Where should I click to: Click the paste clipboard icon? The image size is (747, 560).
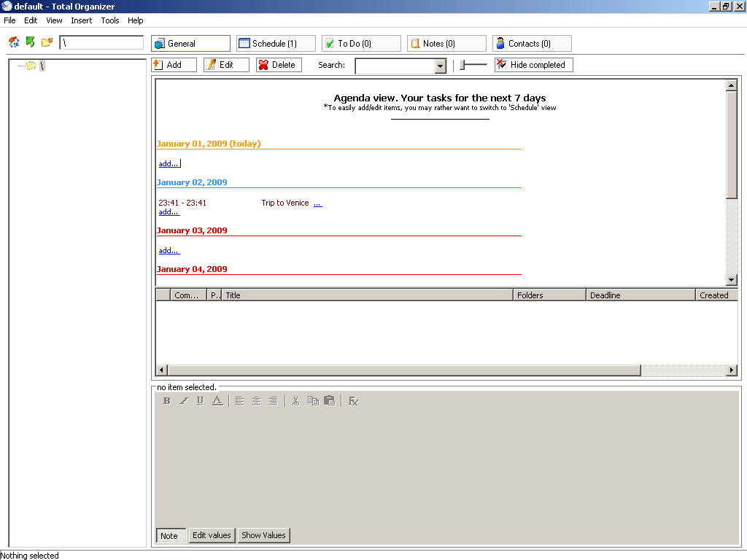(x=329, y=400)
